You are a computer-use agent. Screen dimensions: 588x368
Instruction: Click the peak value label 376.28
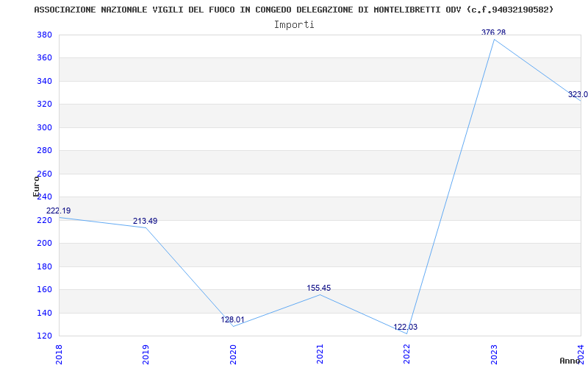(x=493, y=32)
